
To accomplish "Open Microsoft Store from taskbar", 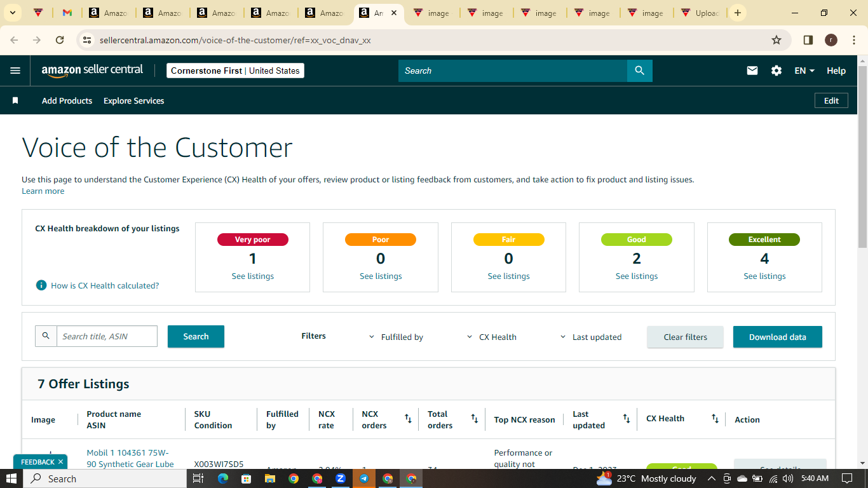I will tap(246, 478).
